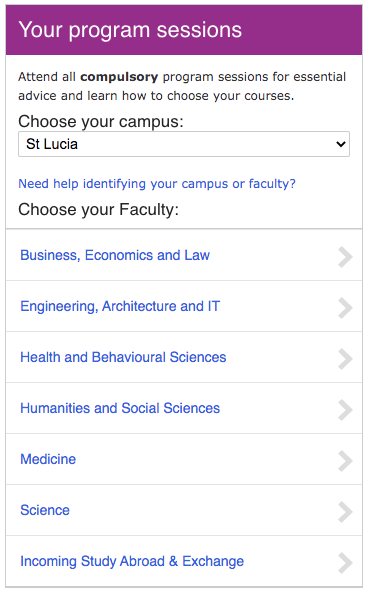Open Need help identifying your campus link
The width and height of the screenshot is (369, 593).
coord(157,184)
